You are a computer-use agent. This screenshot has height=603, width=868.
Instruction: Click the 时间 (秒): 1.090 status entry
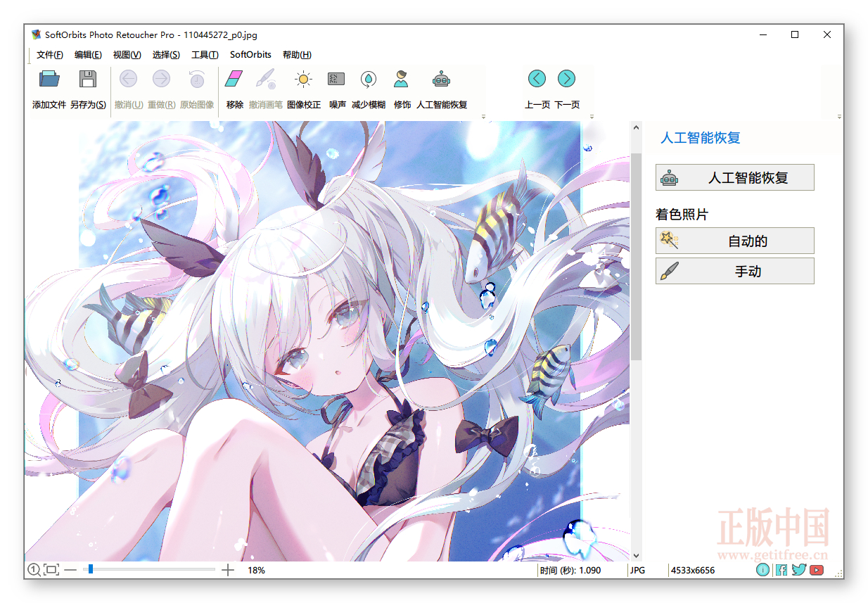570,570
